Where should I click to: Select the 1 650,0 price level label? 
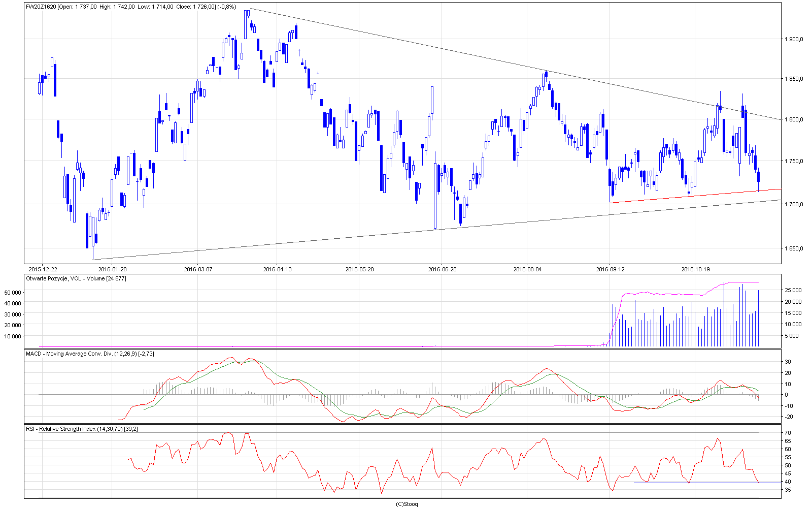coord(794,249)
